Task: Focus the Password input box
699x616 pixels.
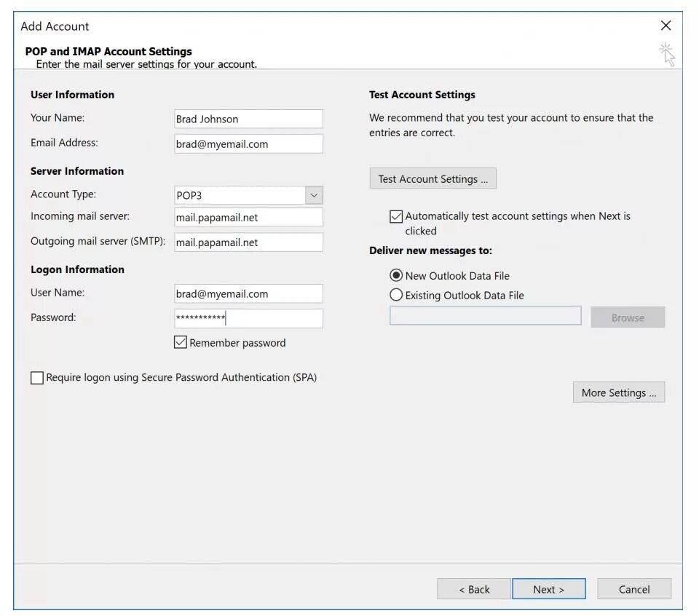Action: [x=248, y=318]
